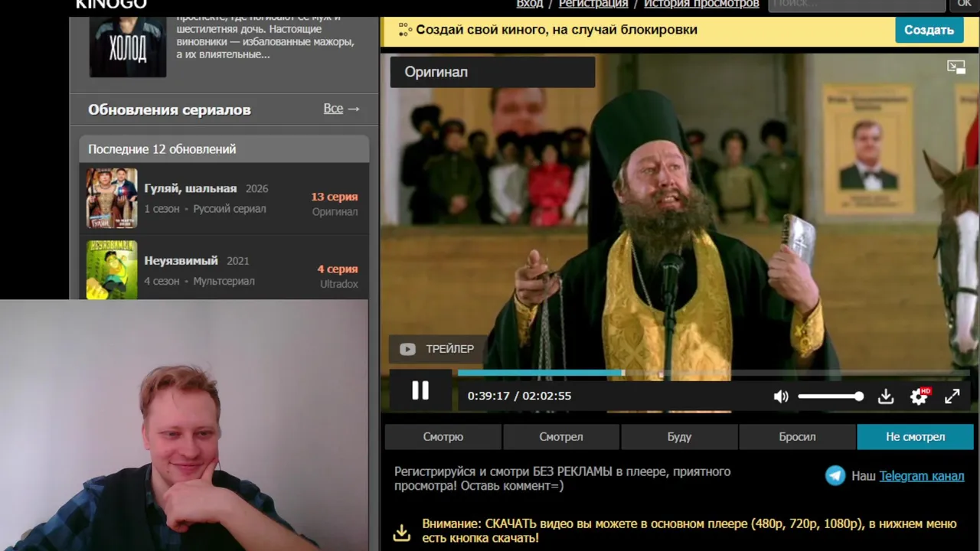The width and height of the screenshot is (980, 551).
Task: Click the yellow download icon beside Внимание
Action: pyautogui.click(x=402, y=532)
